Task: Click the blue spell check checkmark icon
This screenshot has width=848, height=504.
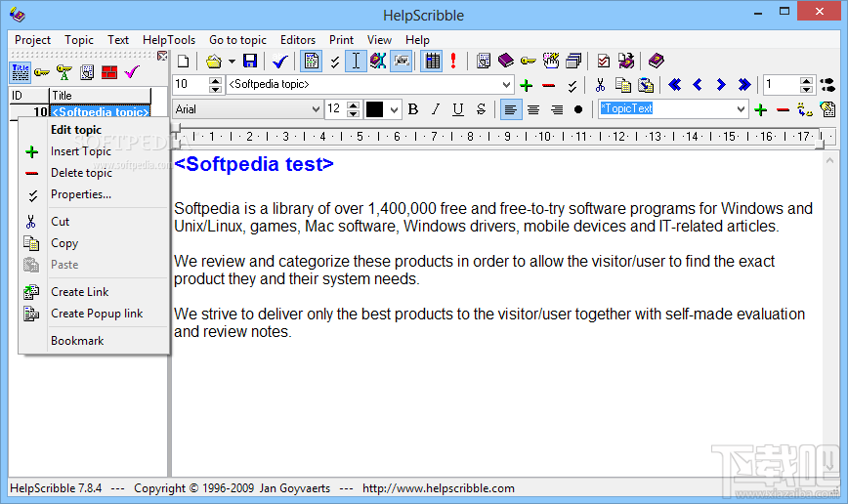Action: click(x=280, y=62)
